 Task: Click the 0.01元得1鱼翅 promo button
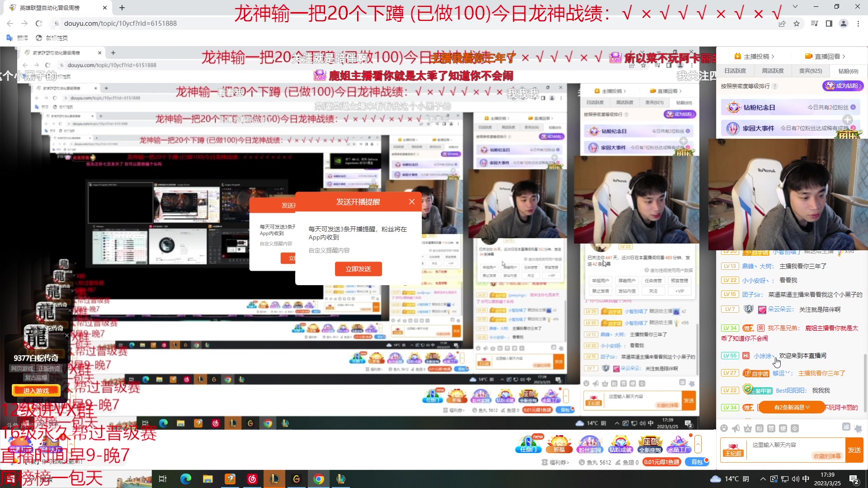[661, 462]
